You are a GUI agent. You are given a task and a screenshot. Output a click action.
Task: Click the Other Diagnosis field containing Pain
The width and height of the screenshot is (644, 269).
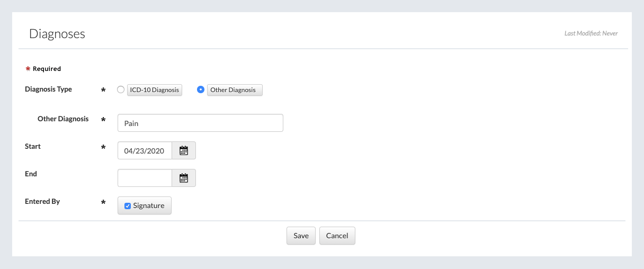click(x=200, y=123)
